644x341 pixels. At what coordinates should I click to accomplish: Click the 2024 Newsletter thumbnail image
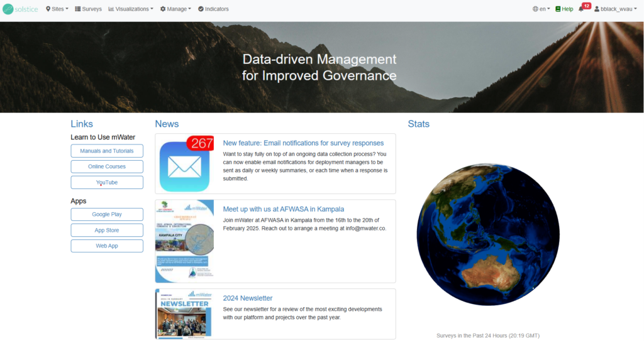pyautogui.click(x=184, y=314)
